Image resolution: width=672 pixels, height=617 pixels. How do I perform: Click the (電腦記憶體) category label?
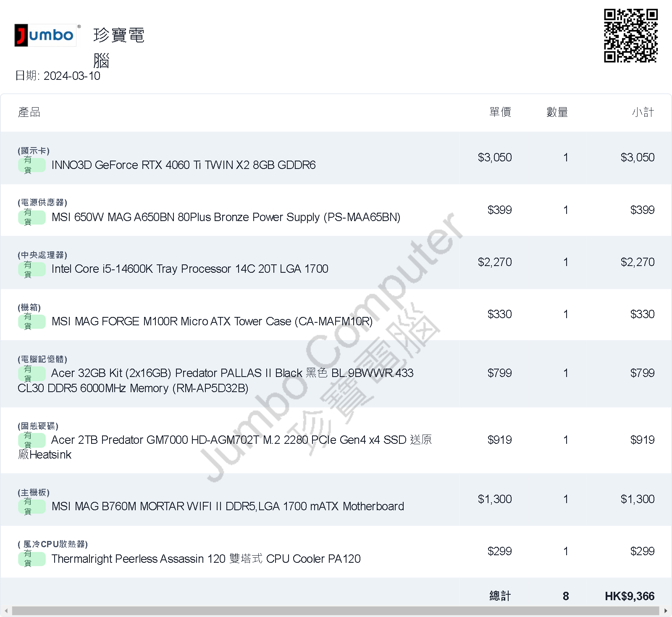coord(42,359)
